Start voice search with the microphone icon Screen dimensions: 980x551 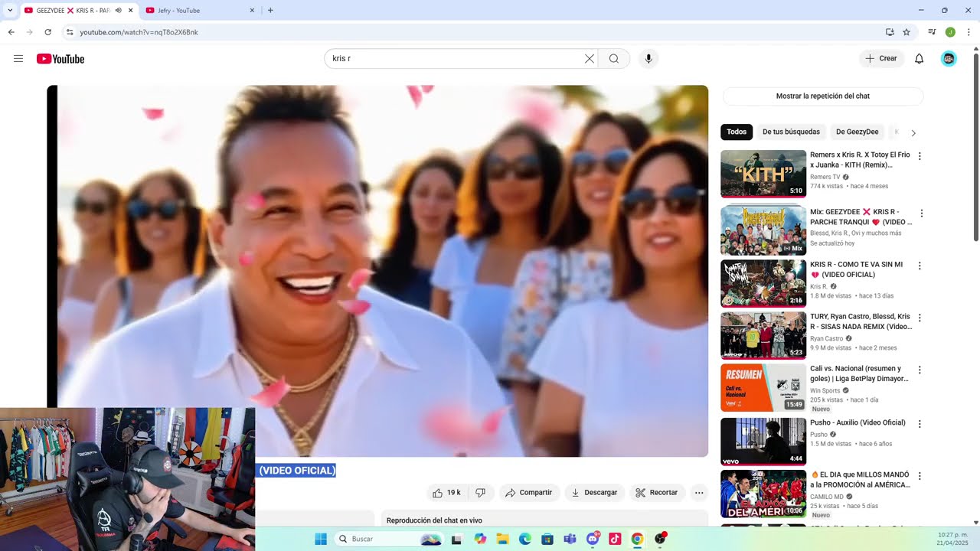click(648, 59)
